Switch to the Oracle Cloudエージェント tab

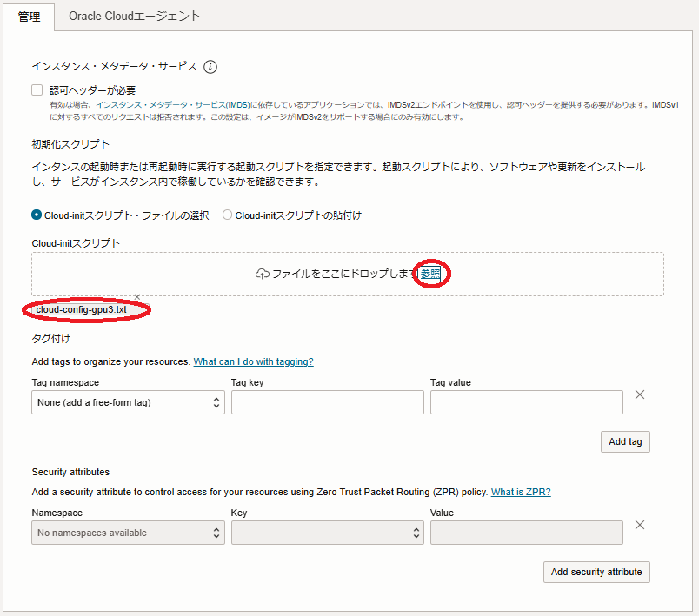[x=135, y=17]
